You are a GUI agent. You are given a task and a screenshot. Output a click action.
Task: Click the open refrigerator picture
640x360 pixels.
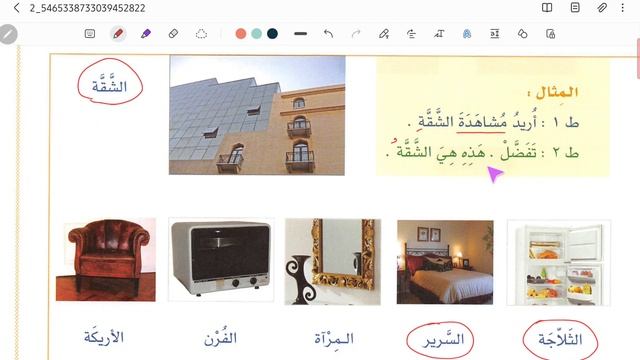coord(559,262)
